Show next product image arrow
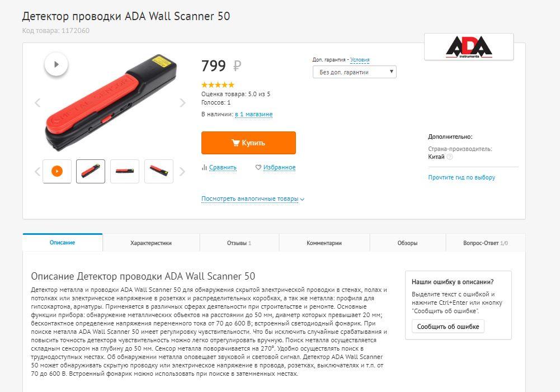The height and width of the screenshot is (392, 560). [x=182, y=103]
